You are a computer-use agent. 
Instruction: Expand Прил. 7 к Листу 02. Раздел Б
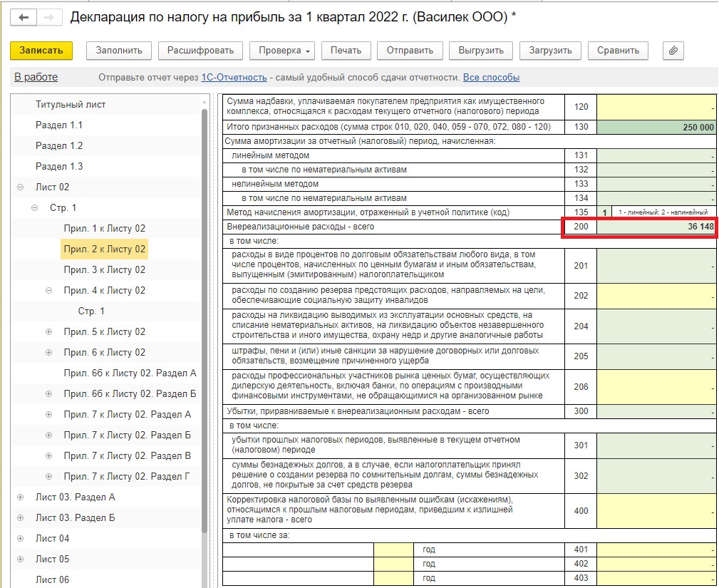click(48, 435)
